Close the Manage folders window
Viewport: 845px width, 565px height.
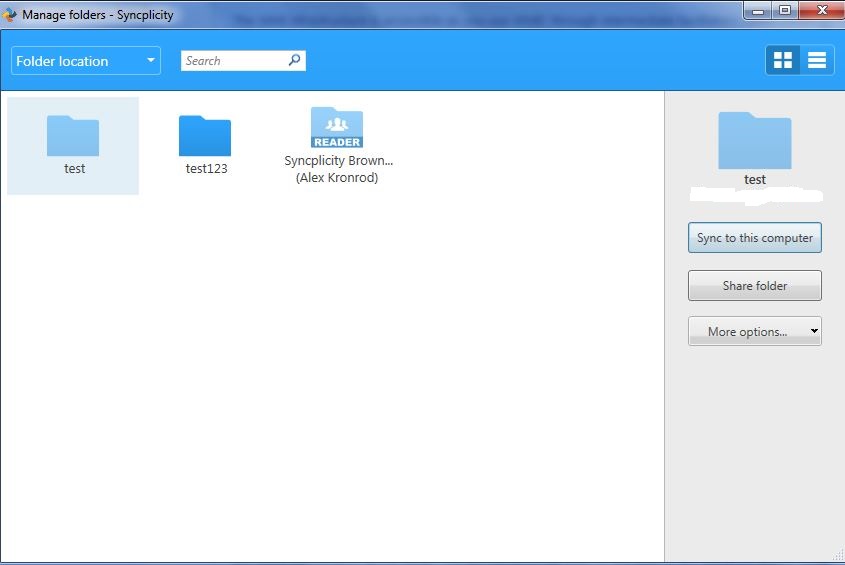coord(820,10)
